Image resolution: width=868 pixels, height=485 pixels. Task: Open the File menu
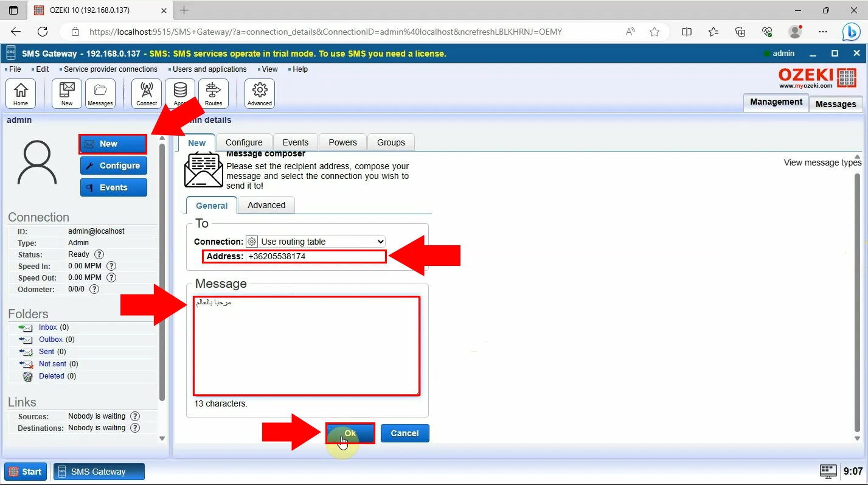click(15, 69)
